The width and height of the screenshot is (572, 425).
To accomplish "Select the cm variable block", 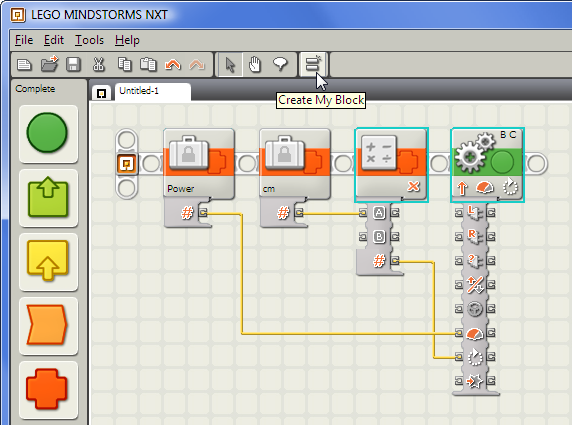I will pyautogui.click(x=295, y=164).
